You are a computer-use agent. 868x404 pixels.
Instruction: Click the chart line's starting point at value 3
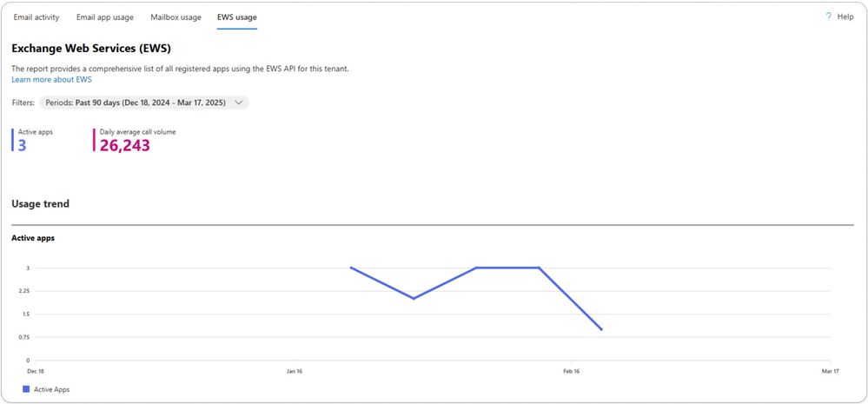click(351, 268)
